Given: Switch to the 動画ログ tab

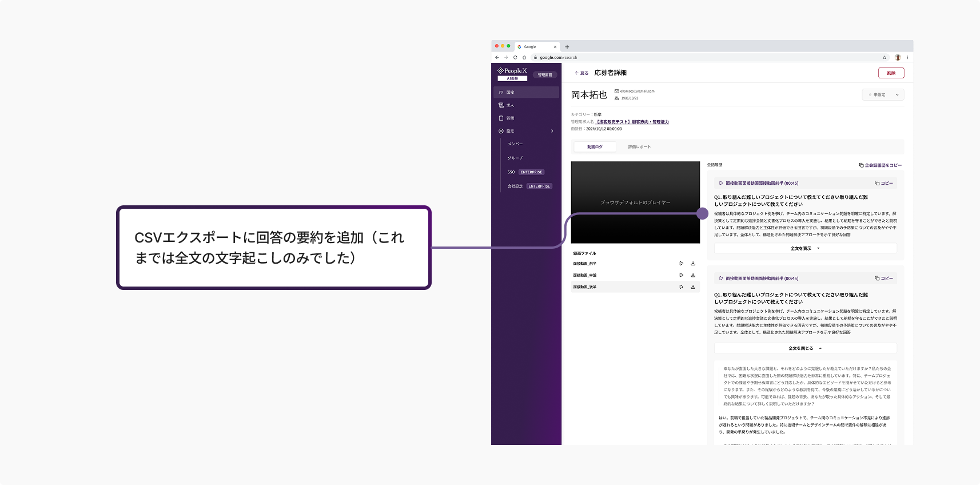Looking at the screenshot, I should click(x=595, y=147).
